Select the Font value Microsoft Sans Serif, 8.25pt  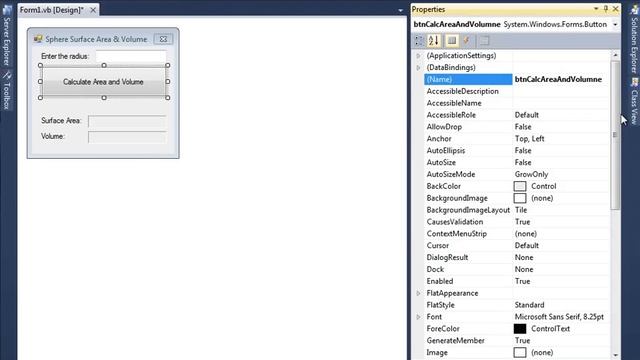(x=559, y=317)
